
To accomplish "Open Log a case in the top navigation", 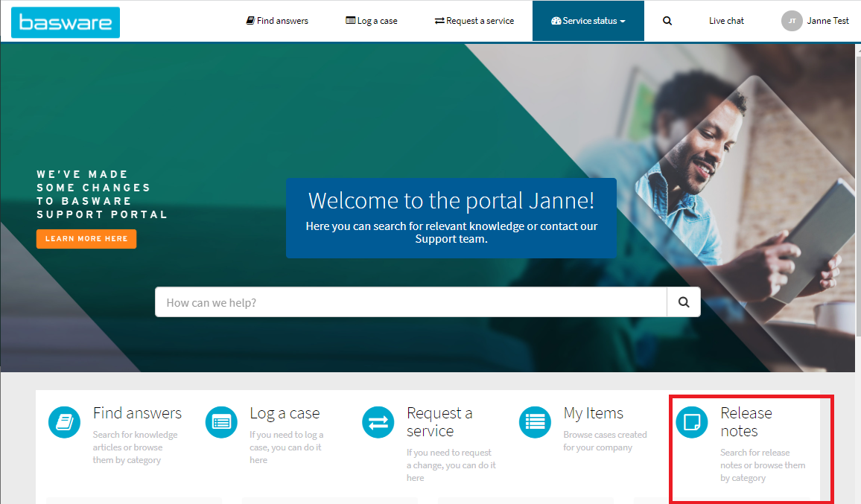I will [371, 21].
